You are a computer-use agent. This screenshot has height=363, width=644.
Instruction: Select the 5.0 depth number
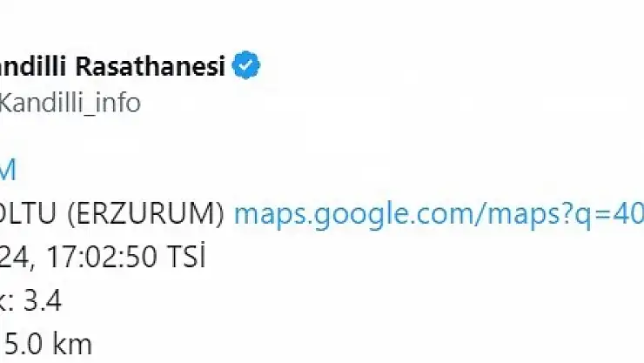24,345
